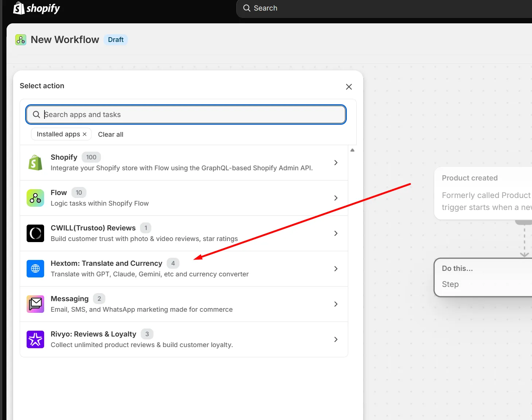Click the Logic tasks within Shopify Flow description
This screenshot has height=420, width=532.
click(x=100, y=203)
